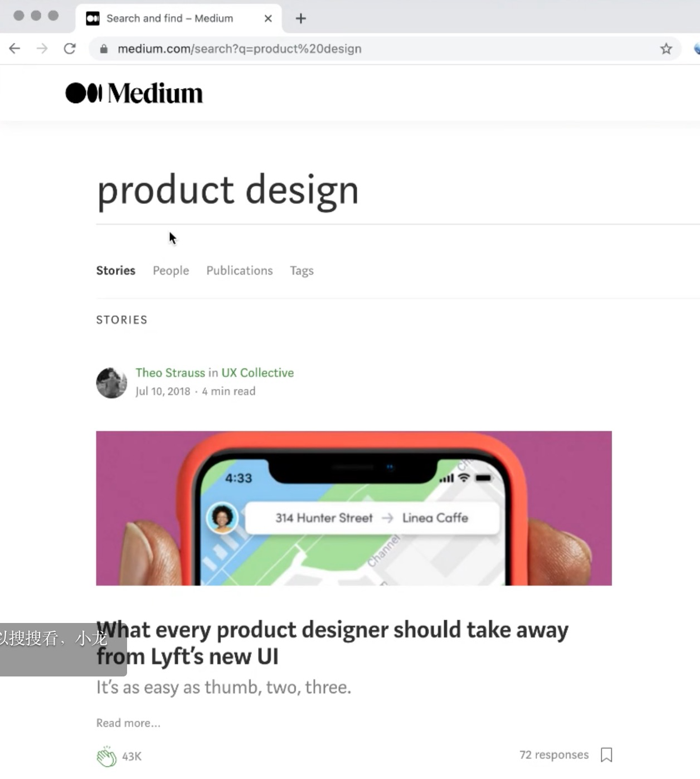Open the 72 responses link

[554, 754]
